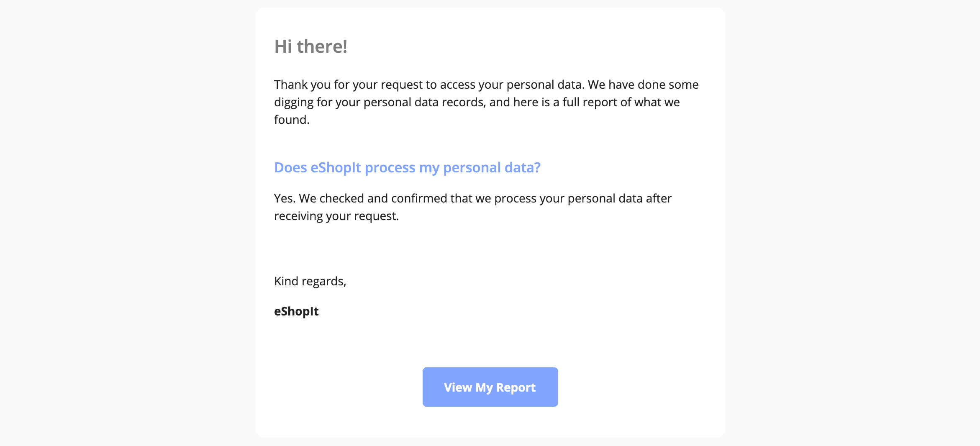980x446 pixels.
Task: Click the phrase 'receiving your request'
Action: 336,216
